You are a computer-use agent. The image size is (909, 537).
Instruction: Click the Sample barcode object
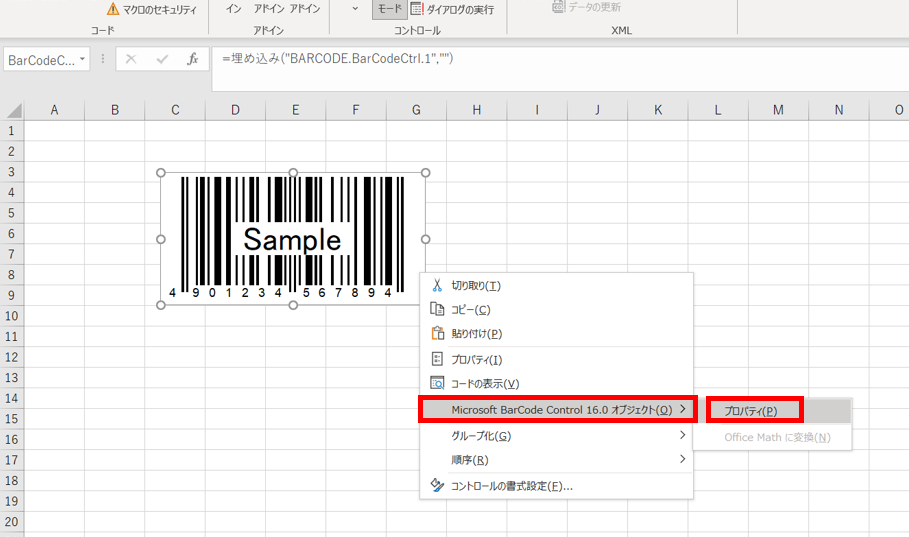tap(293, 239)
